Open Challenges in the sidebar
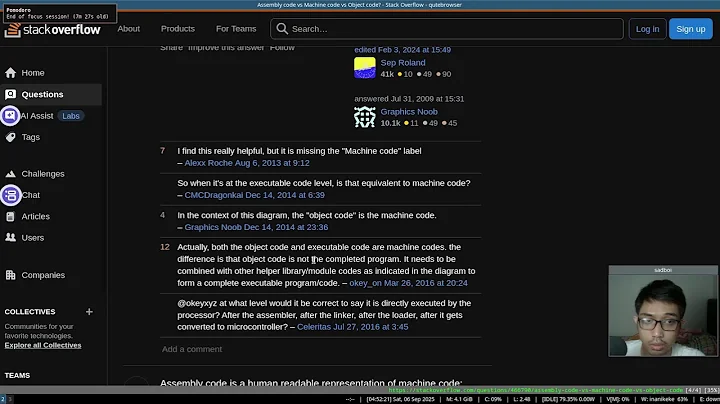Image resolution: width=720 pixels, height=404 pixels. pos(43,174)
